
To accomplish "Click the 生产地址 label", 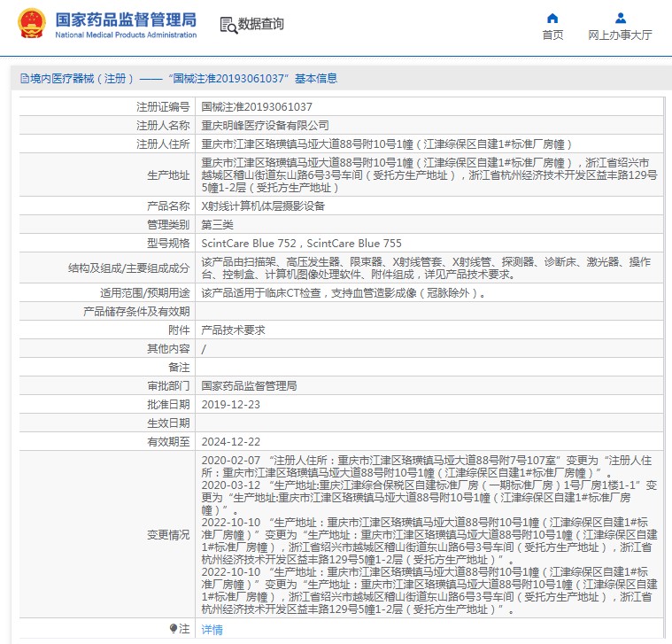I will 168,175.
